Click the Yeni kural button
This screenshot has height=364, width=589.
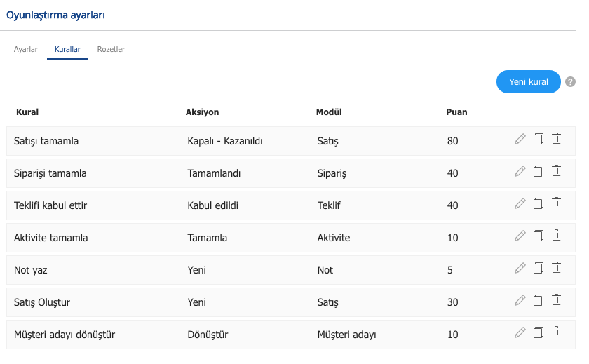[x=528, y=82]
